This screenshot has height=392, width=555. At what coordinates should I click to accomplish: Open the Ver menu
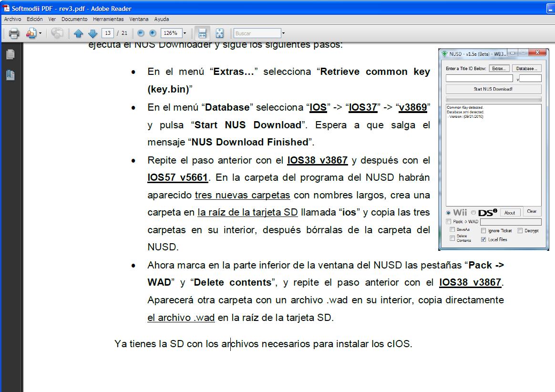pyautogui.click(x=52, y=19)
